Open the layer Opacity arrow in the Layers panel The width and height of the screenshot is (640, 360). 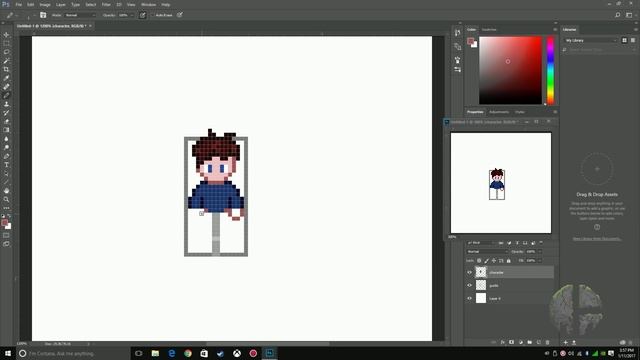(539, 251)
